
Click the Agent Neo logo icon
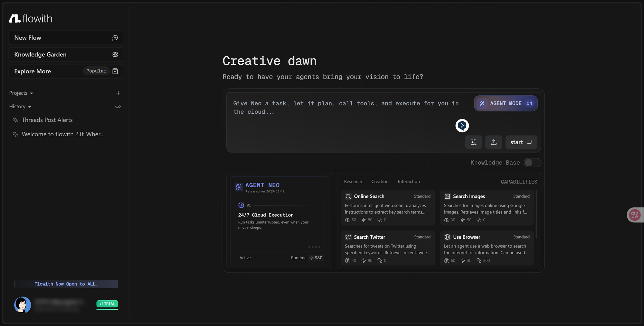[x=239, y=187]
